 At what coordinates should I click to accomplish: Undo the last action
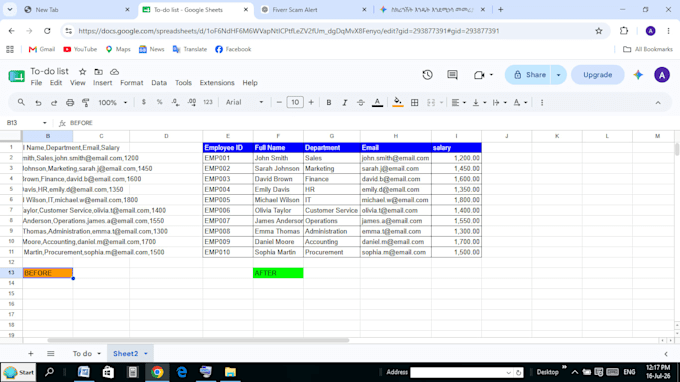pyautogui.click(x=38, y=102)
